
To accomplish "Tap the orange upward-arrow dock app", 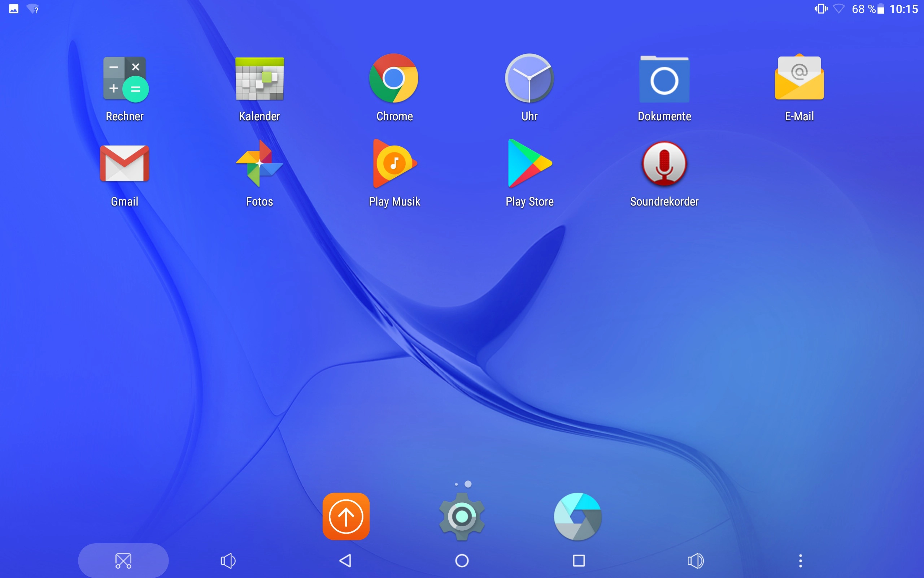I will (346, 516).
